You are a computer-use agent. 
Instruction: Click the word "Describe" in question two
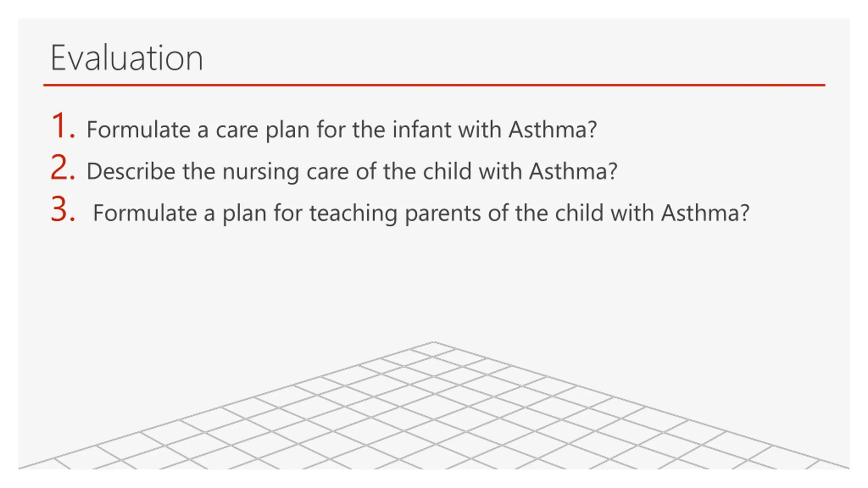(x=131, y=171)
